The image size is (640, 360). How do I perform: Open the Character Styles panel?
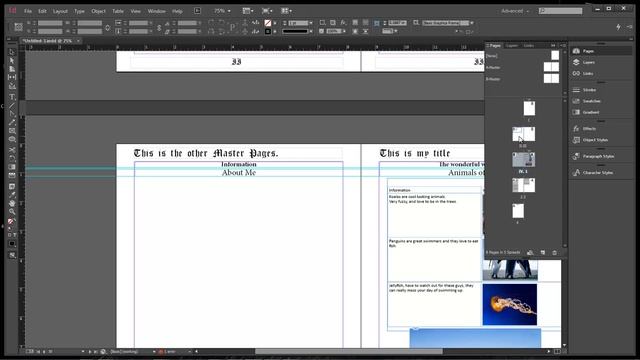click(601, 173)
